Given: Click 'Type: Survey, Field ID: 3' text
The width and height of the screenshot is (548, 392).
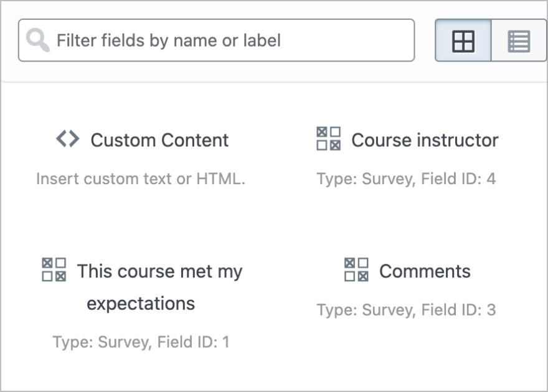Looking at the screenshot, I should pos(406,310).
